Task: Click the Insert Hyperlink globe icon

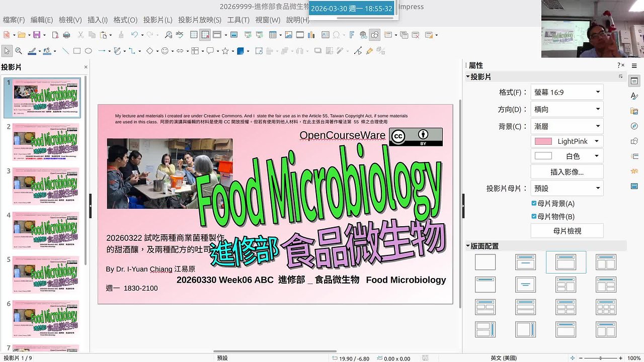Action: pos(364,35)
